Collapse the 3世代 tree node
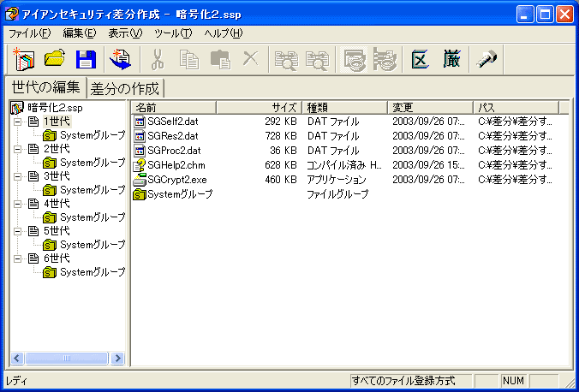 [18, 176]
